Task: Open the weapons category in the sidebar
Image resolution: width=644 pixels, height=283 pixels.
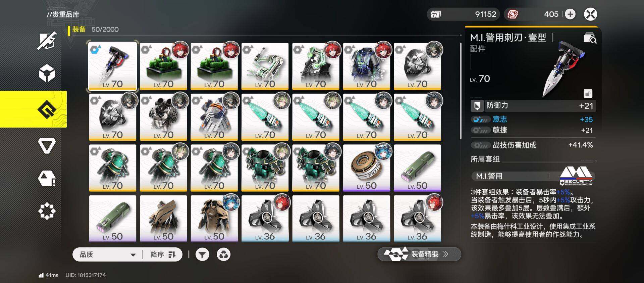Action: (47, 41)
